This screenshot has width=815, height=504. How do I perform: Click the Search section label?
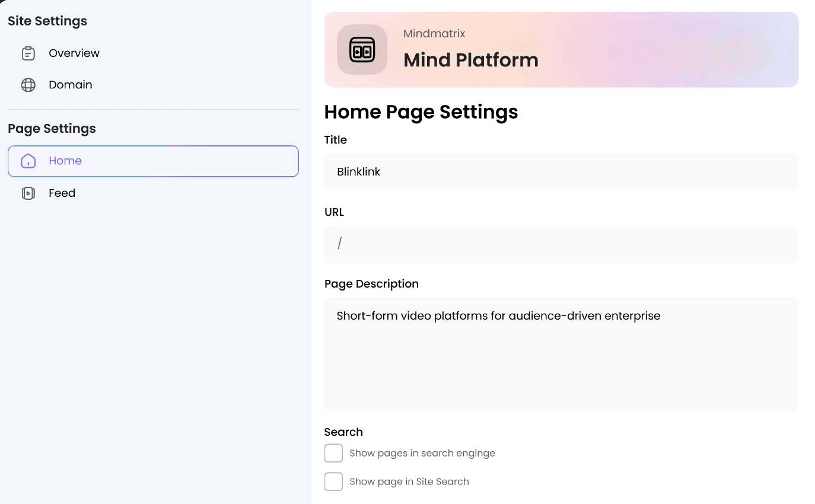[343, 432]
